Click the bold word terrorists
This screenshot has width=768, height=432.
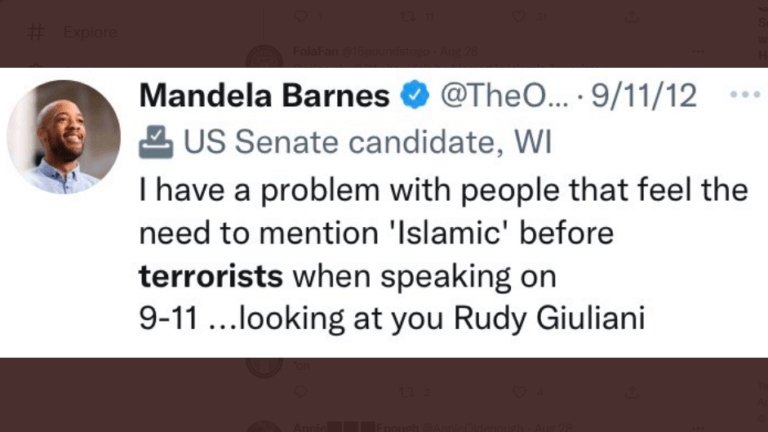(211, 276)
